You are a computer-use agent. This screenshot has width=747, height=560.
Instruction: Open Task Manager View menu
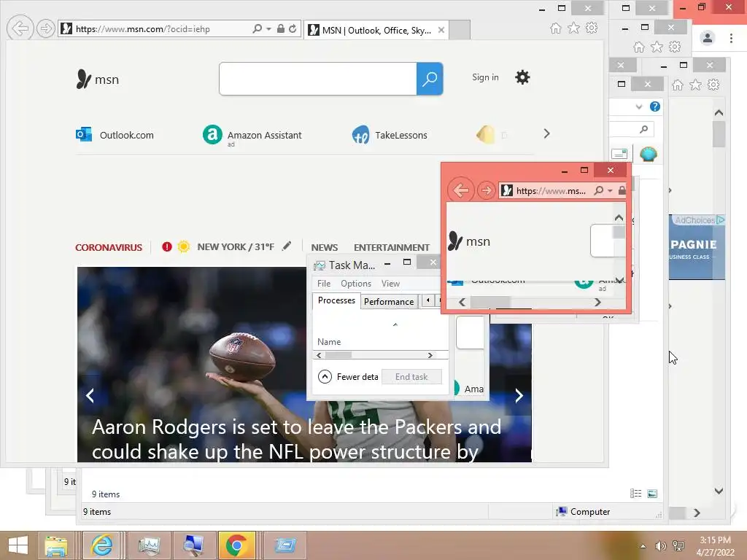[x=391, y=284]
